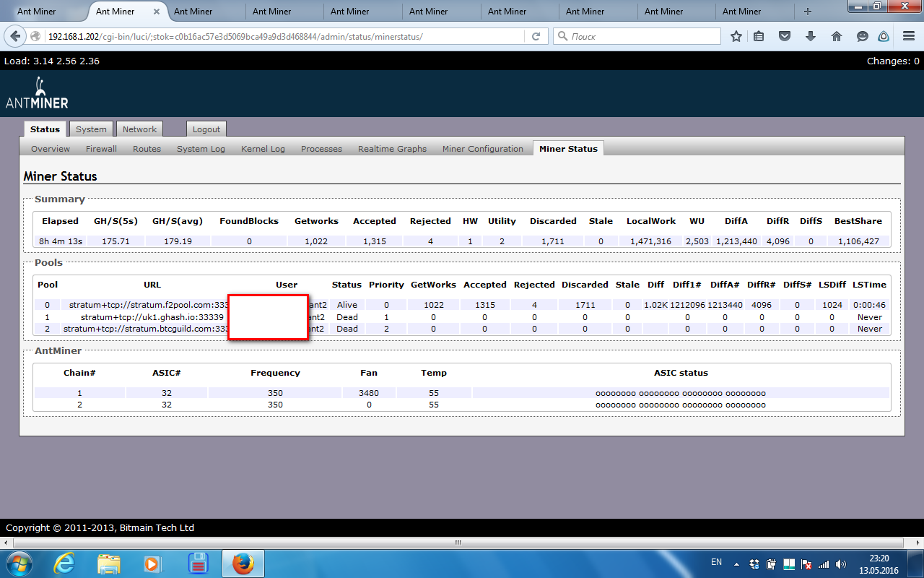Open the Realtime Graphs subtab
This screenshot has height=578, width=924.
392,149
